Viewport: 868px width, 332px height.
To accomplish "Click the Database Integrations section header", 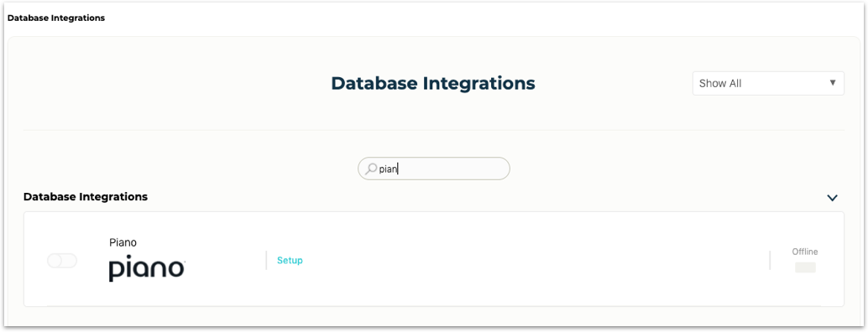I will point(86,197).
